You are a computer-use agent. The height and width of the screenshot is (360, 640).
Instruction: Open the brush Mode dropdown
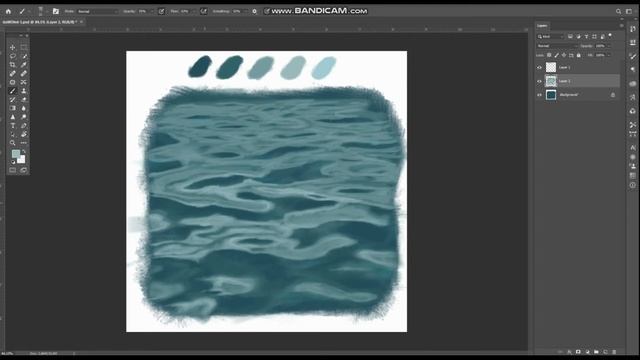click(x=98, y=11)
